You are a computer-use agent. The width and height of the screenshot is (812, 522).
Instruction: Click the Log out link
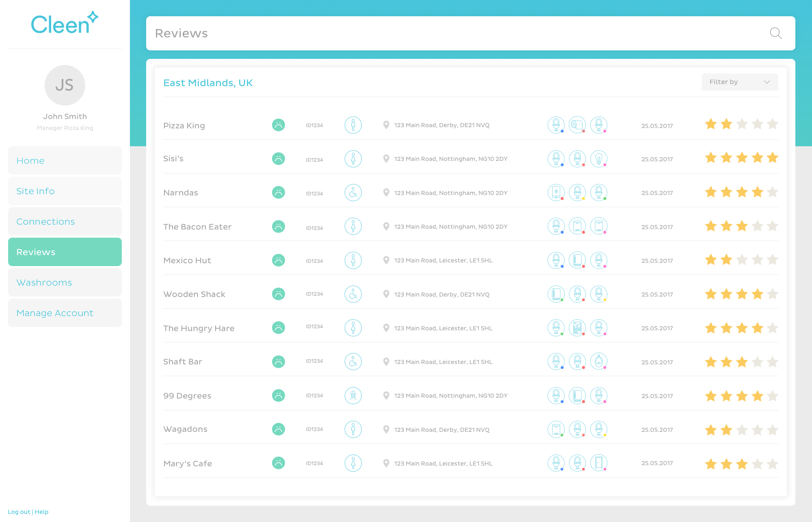click(x=19, y=512)
